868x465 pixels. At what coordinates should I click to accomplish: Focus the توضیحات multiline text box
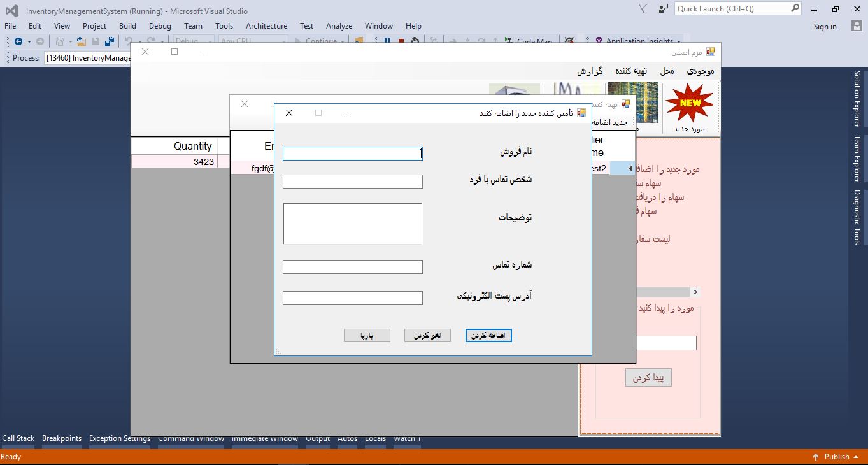tap(352, 224)
